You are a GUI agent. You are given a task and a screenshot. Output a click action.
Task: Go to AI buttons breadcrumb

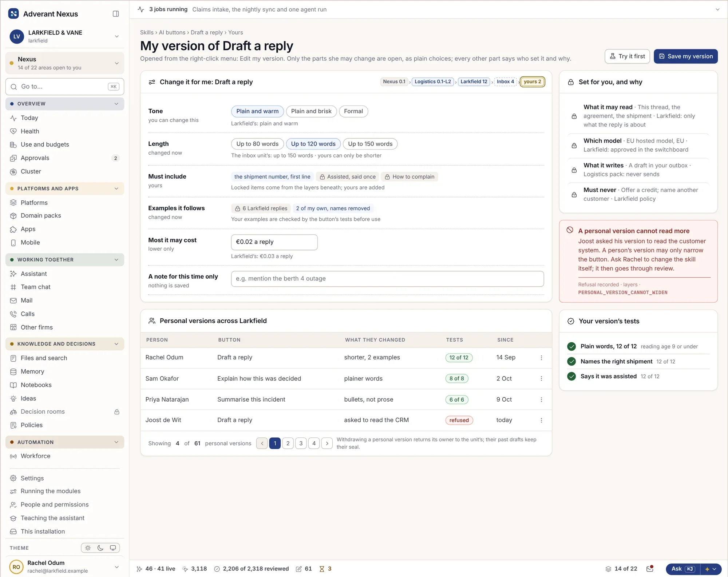(x=172, y=32)
